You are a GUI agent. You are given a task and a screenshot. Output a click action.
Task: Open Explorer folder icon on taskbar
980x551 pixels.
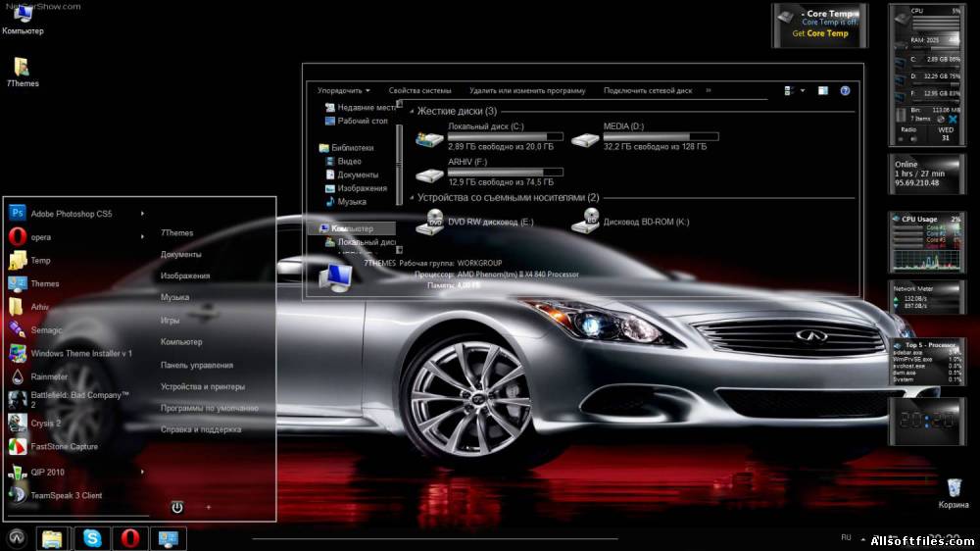point(53,538)
